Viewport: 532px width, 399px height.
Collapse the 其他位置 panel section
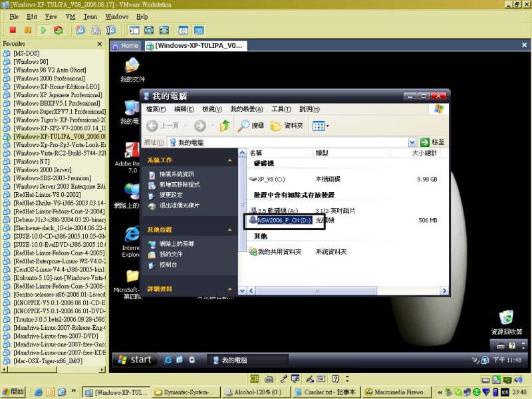pyautogui.click(x=230, y=229)
